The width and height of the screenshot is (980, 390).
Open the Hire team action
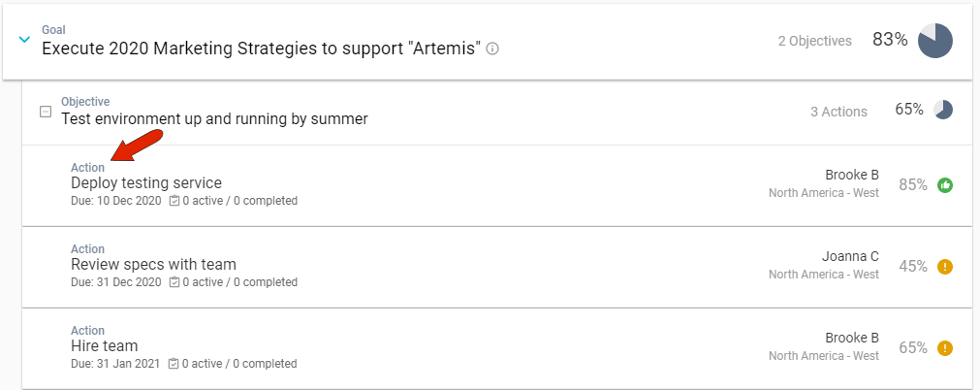(x=105, y=345)
